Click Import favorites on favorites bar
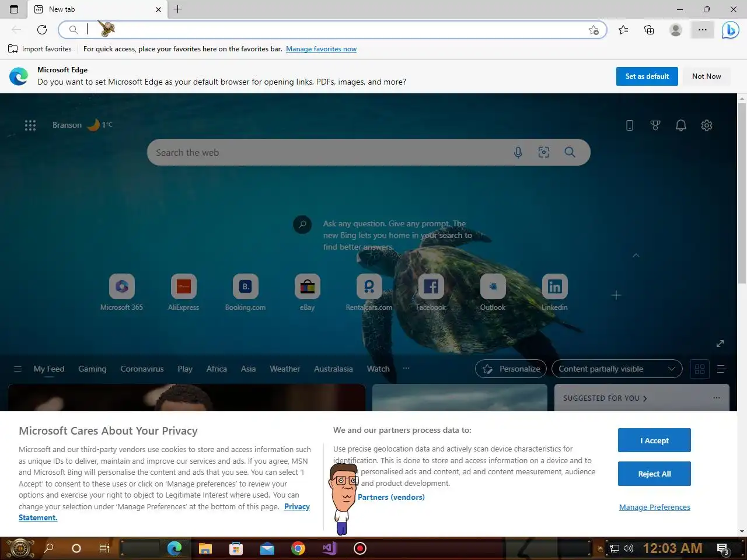 40,49
